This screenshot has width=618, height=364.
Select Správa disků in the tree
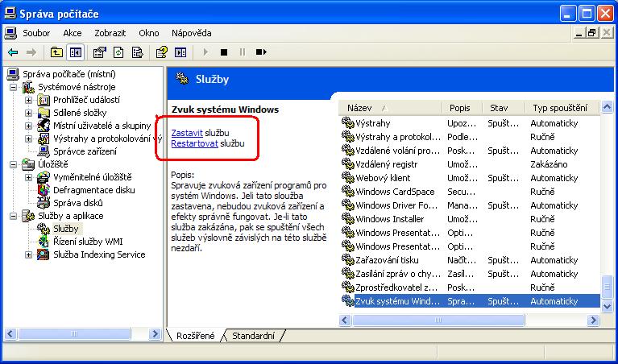pyautogui.click(x=77, y=203)
